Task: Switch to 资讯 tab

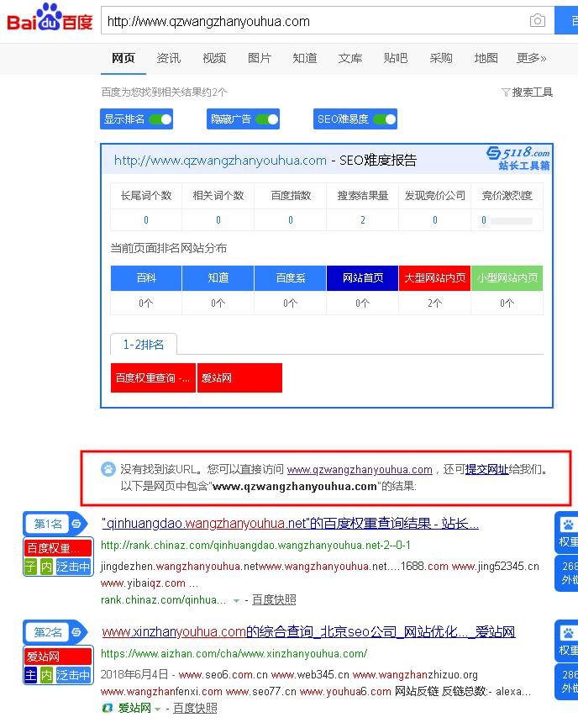Action: click(168, 58)
